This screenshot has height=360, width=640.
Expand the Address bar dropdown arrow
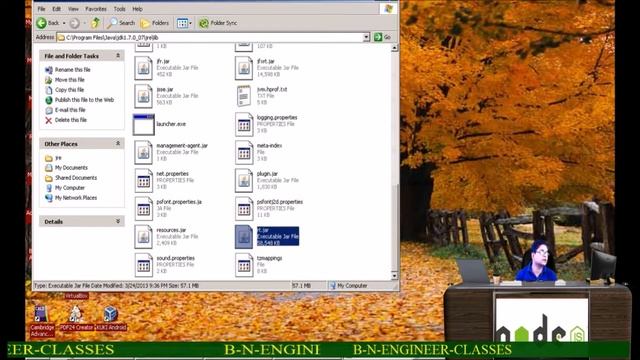[x=367, y=37]
